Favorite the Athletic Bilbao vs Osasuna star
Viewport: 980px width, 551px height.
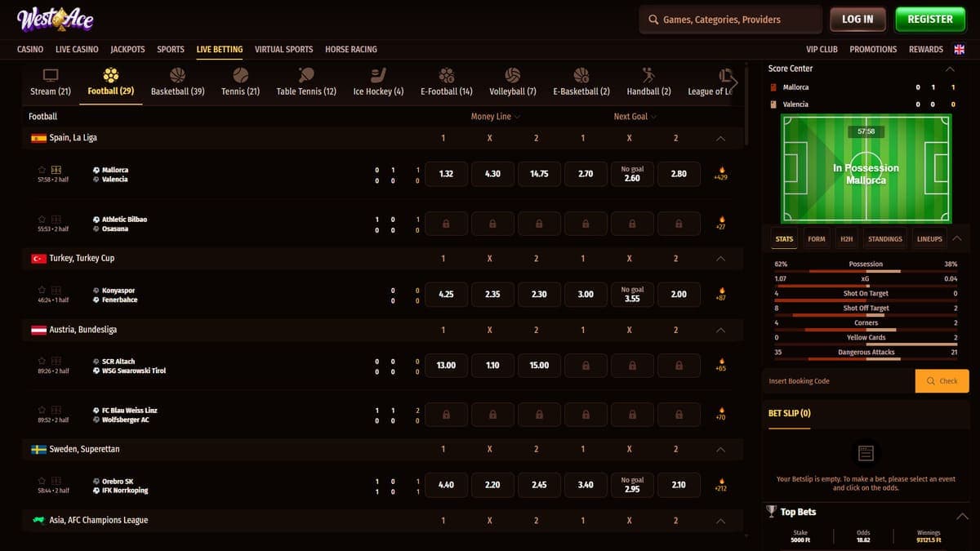click(x=42, y=219)
